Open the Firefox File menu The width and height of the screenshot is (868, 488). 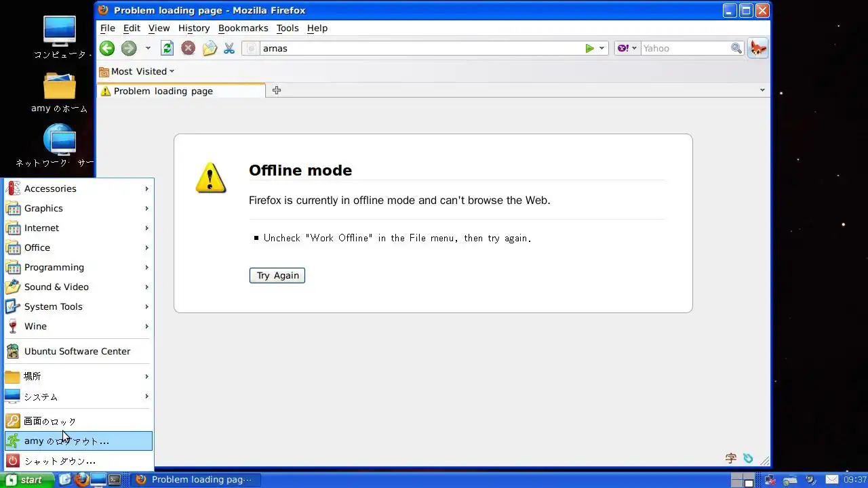(108, 28)
